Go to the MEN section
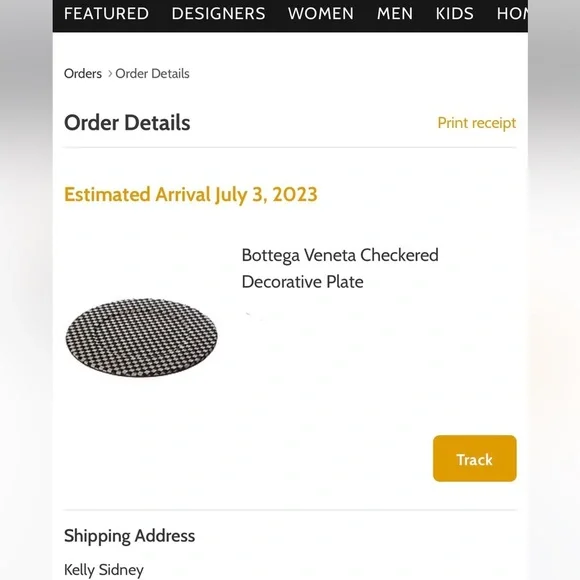The width and height of the screenshot is (580, 580). [x=395, y=14]
